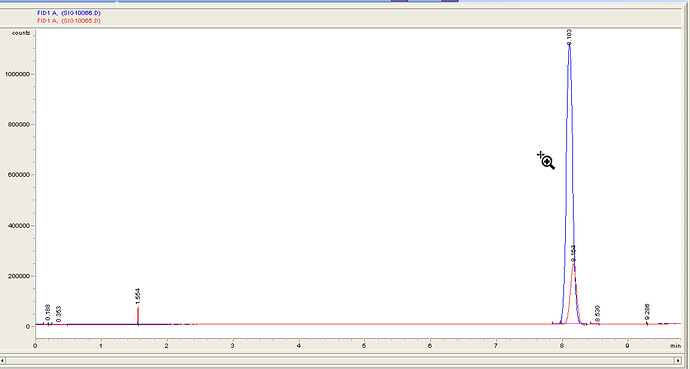Screen dimensions: 690x369
Task: Click the 5 minute tick on time axis
Action: click(364, 346)
